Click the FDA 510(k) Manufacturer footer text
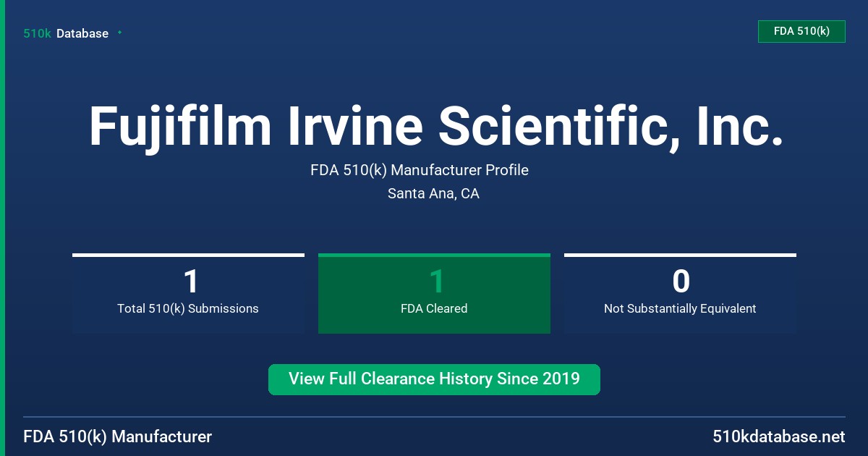868x456 pixels. coord(118,437)
